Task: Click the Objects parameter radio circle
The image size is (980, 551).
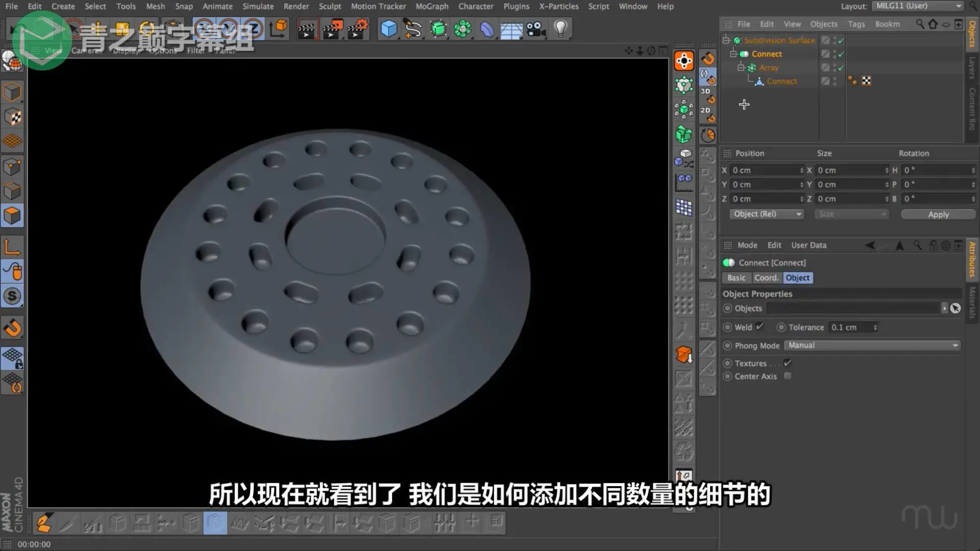Action: point(727,308)
